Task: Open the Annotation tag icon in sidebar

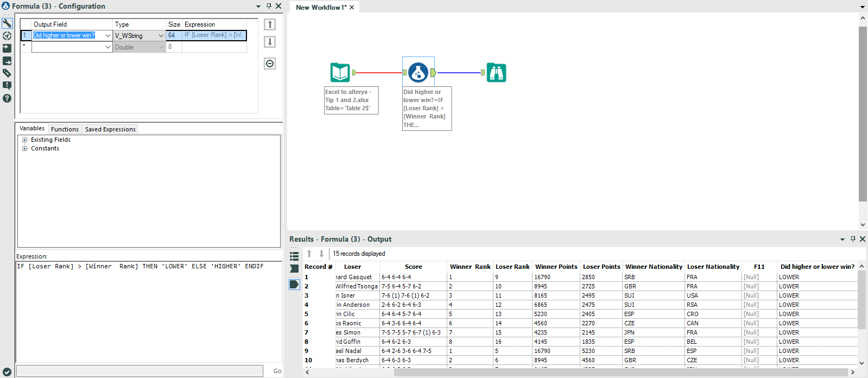Action: (x=7, y=73)
